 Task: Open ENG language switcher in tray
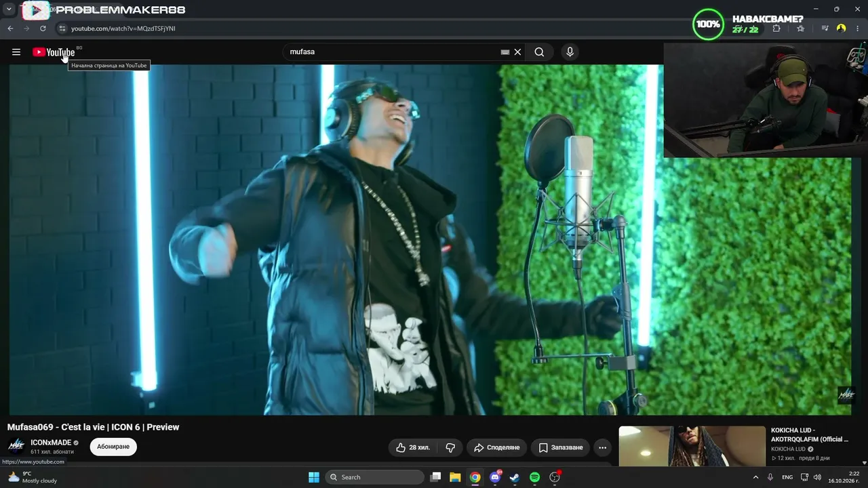787,477
